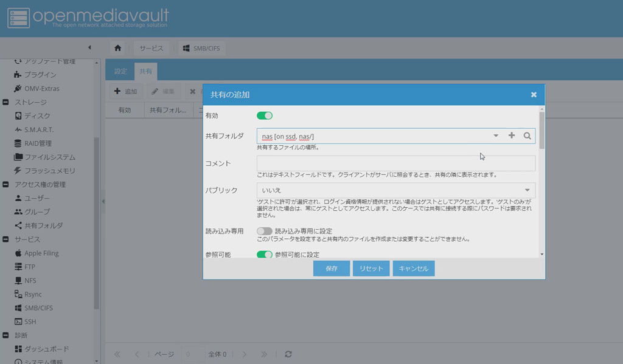Click the コメント text field
The width and height of the screenshot is (623, 364).
click(395, 163)
